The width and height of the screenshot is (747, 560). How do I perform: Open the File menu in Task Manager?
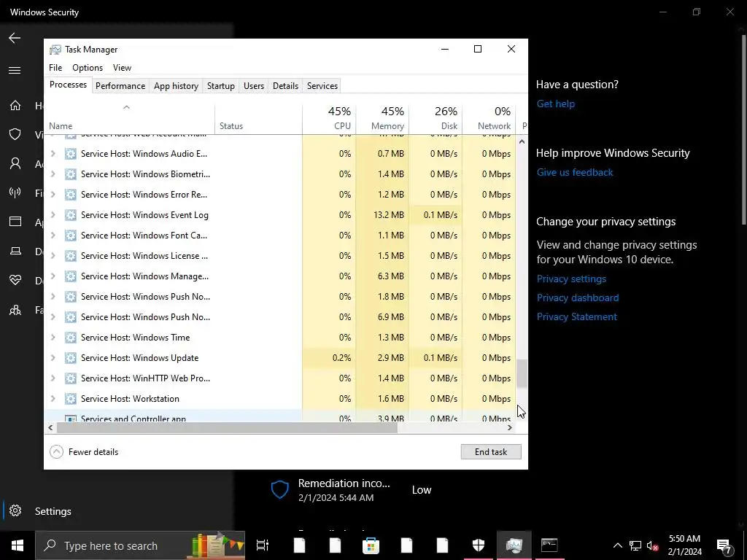(55, 68)
